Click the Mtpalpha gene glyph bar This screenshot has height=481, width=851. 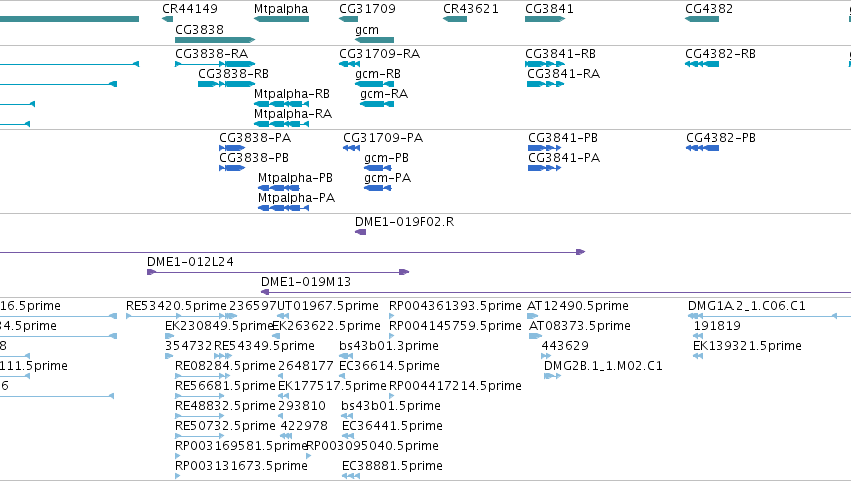(281, 19)
